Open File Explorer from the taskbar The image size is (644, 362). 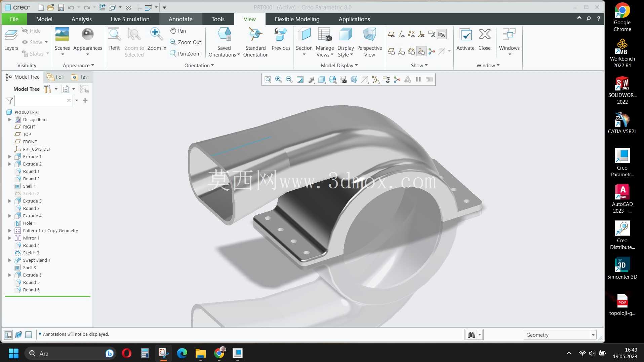coord(200,353)
